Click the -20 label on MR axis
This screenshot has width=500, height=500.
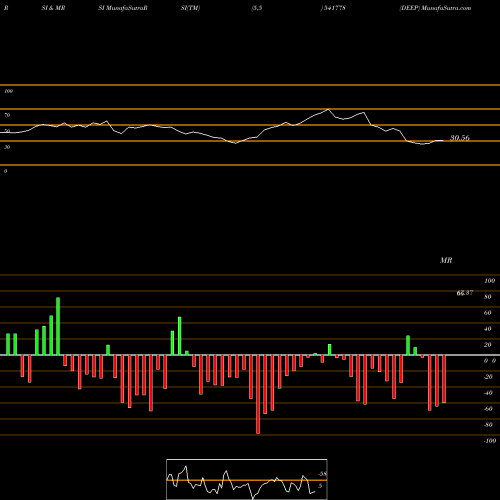(x=488, y=377)
